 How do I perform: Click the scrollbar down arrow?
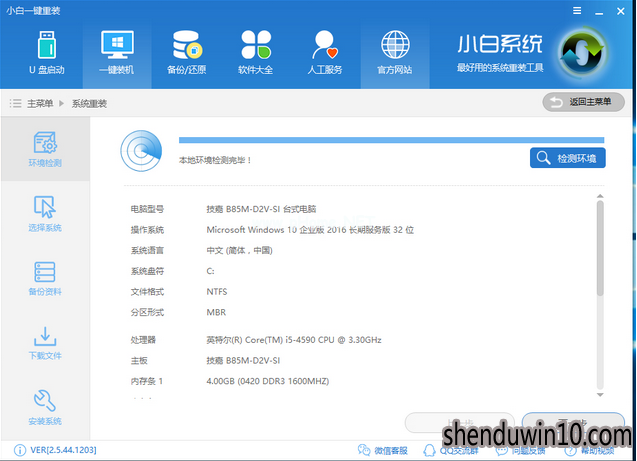coord(600,394)
